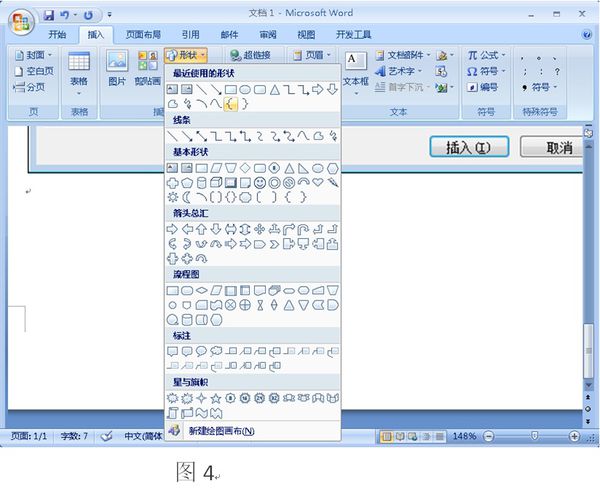Select heart shape in basic shapes

(318, 182)
